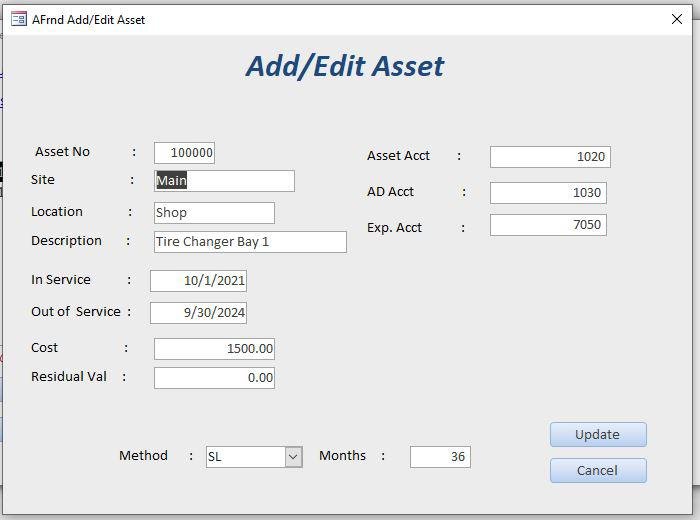
Task: Click the dialog title bar text
Action: click(x=88, y=19)
